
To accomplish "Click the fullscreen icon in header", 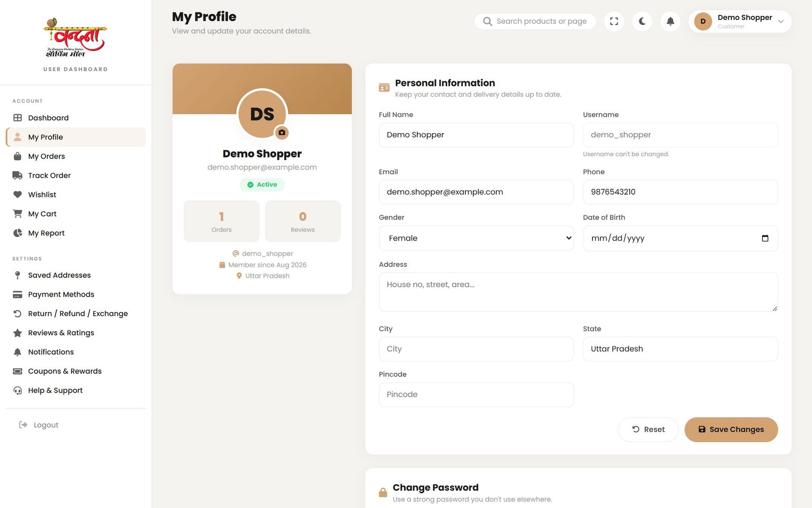I will pos(614,21).
